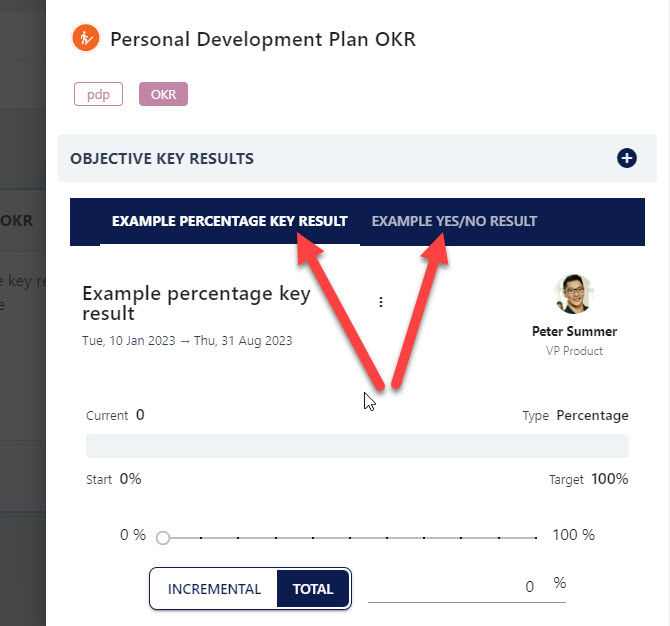This screenshot has height=626, width=670.
Task: Click the orange objective icon beside the title
Action: point(86,38)
